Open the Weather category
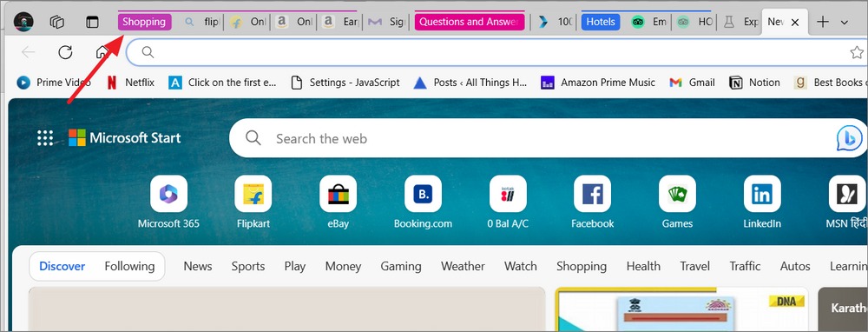Screen dimensions: 868x332 point(463,267)
